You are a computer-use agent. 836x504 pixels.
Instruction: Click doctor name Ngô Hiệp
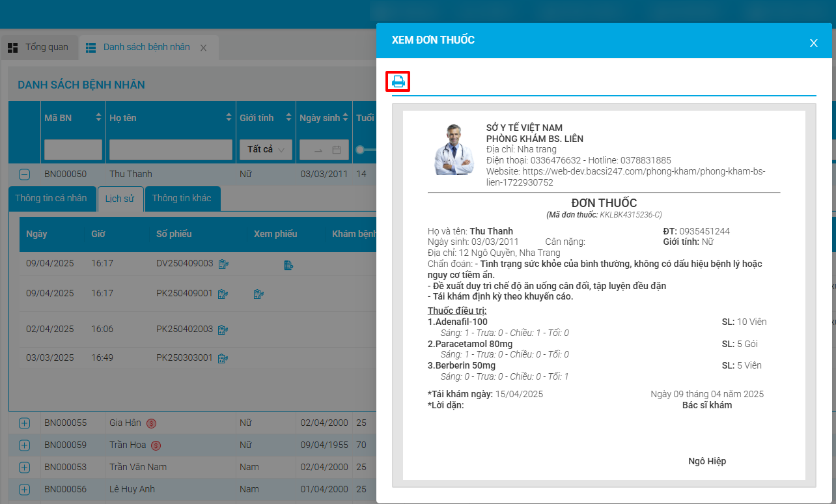(x=707, y=461)
